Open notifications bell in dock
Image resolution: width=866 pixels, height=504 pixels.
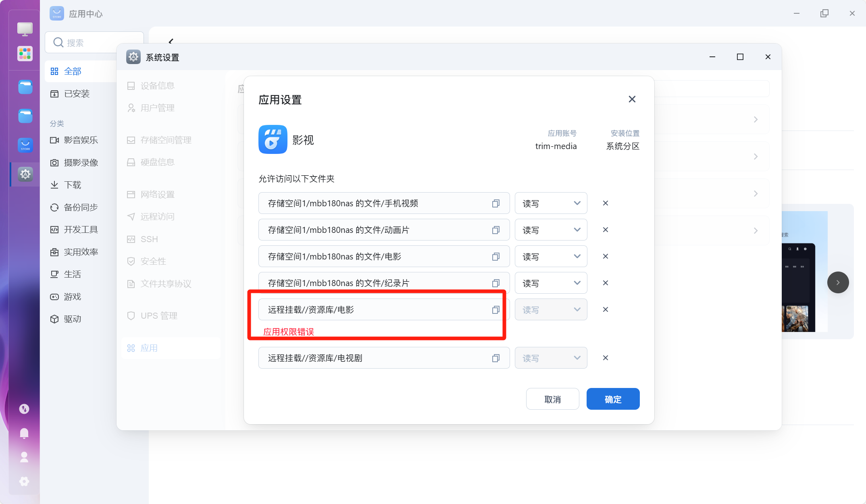(24, 433)
